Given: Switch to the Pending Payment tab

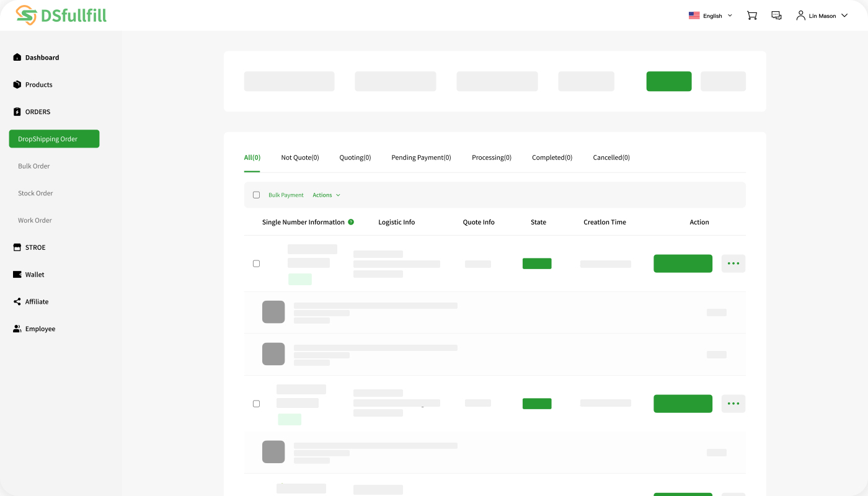Looking at the screenshot, I should coord(421,157).
